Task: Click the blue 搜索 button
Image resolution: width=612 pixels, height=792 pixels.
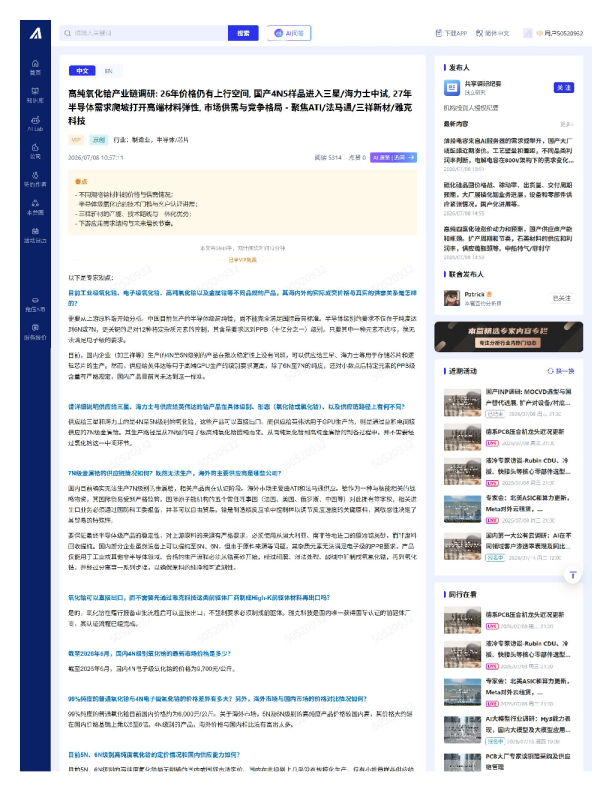Action: coord(243,33)
